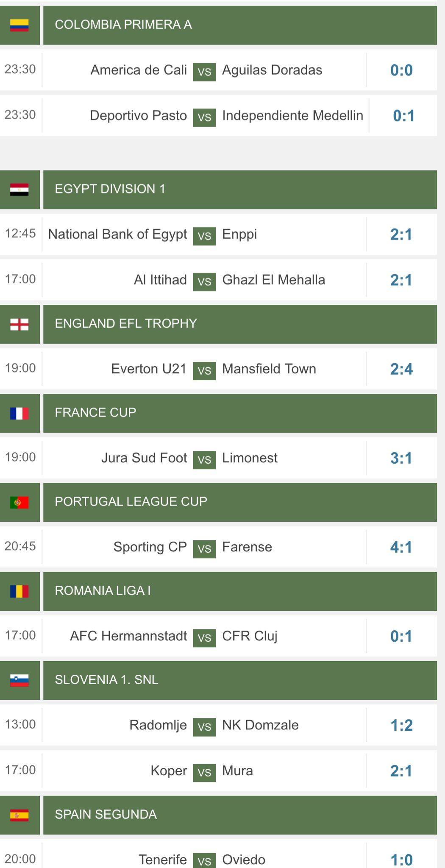Click the Romania flag icon

19,591
